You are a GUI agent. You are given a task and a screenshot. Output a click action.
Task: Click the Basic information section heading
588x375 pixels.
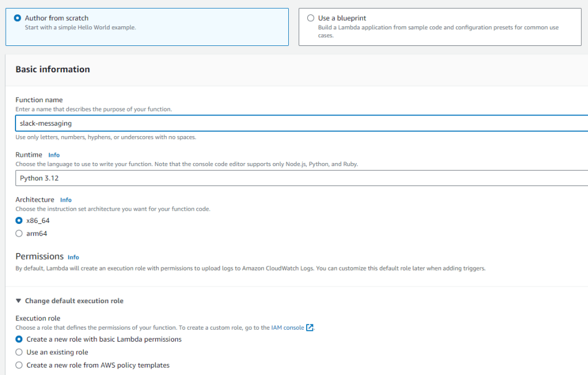pos(53,69)
